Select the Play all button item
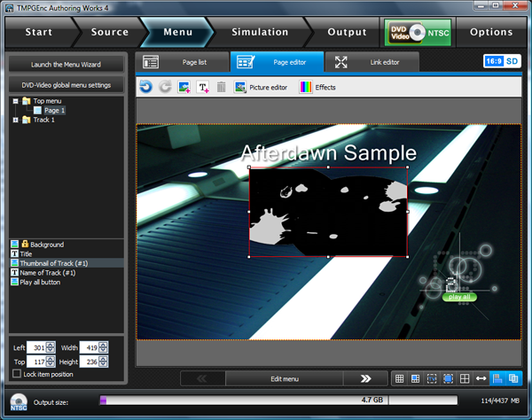The width and height of the screenshot is (532, 420). point(66,282)
